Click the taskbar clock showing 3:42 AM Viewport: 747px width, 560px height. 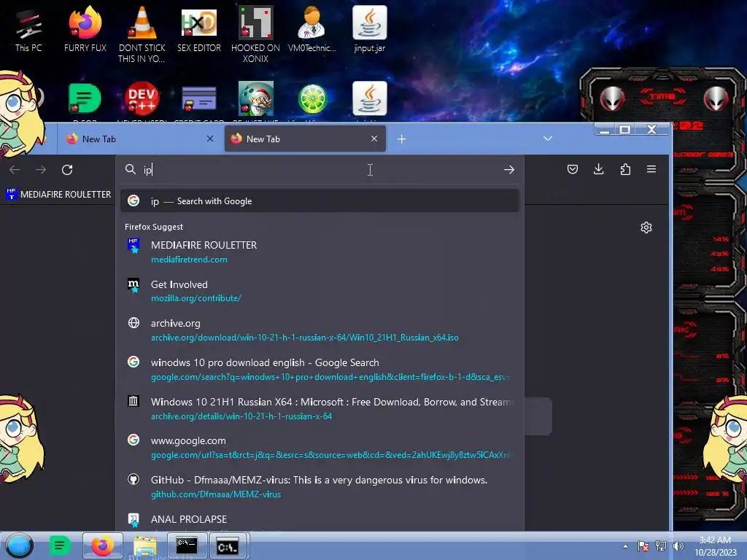715,546
